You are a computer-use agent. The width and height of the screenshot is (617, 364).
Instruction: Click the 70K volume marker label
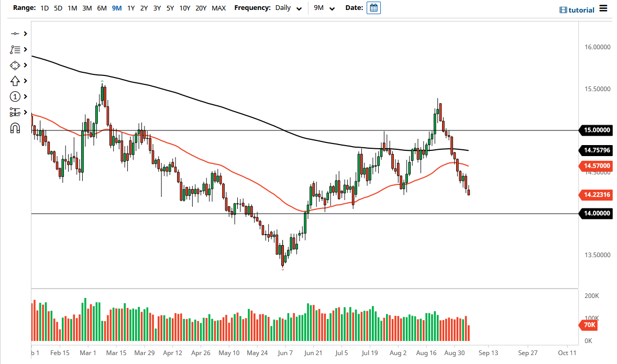pyautogui.click(x=589, y=325)
